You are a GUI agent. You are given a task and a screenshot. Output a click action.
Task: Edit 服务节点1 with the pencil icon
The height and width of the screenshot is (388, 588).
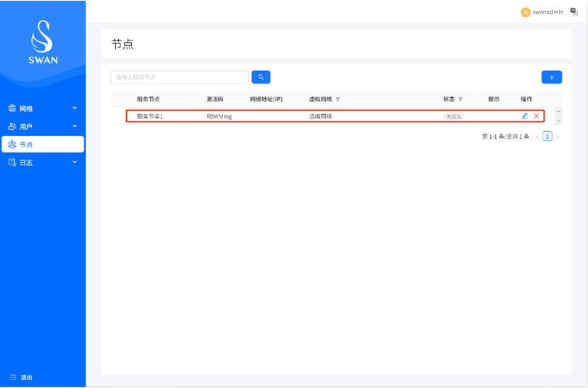coord(525,116)
